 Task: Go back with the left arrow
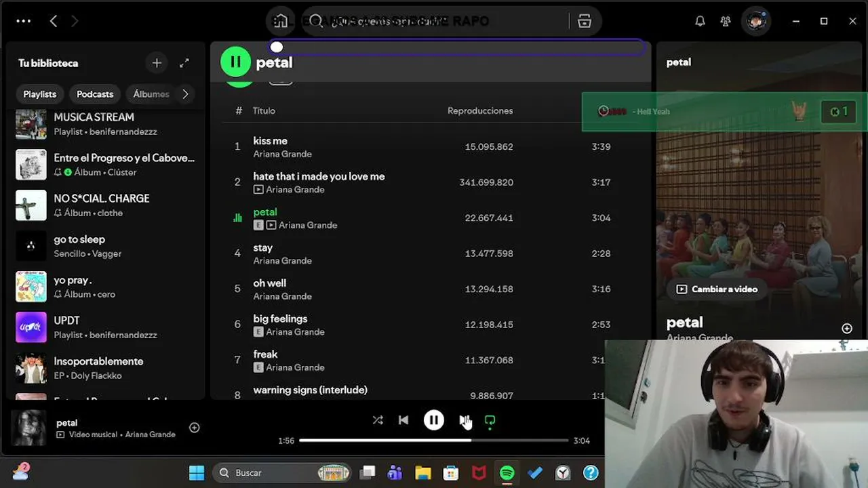tap(54, 21)
